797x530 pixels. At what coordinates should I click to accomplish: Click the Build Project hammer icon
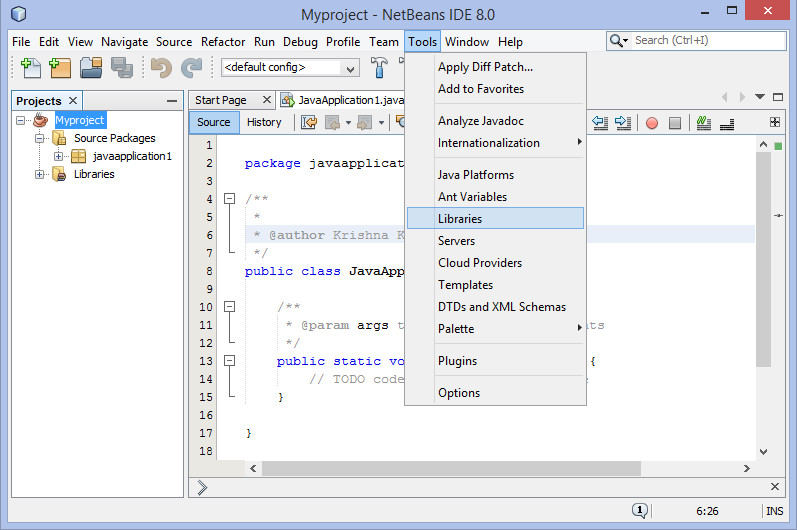(380, 68)
